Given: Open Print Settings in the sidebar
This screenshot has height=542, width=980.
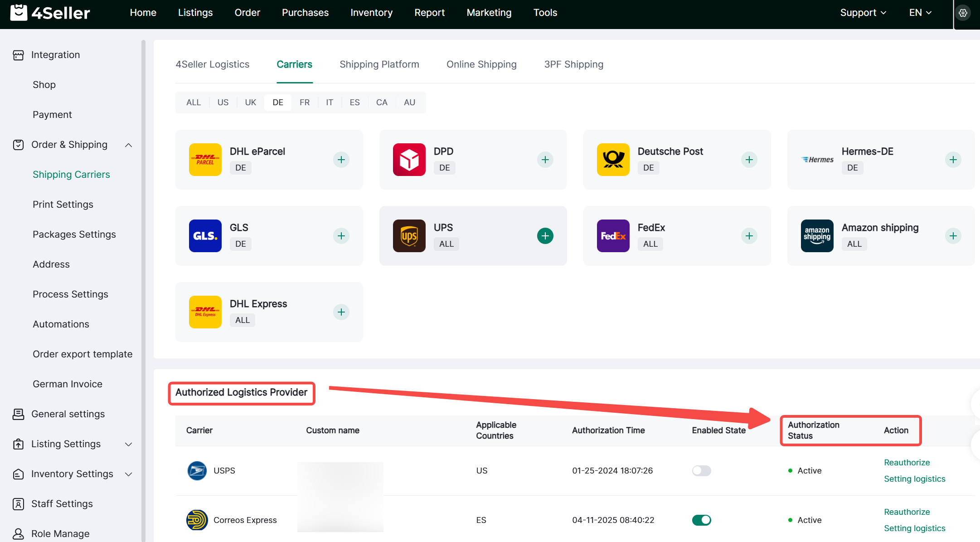Looking at the screenshot, I should pyautogui.click(x=63, y=205).
